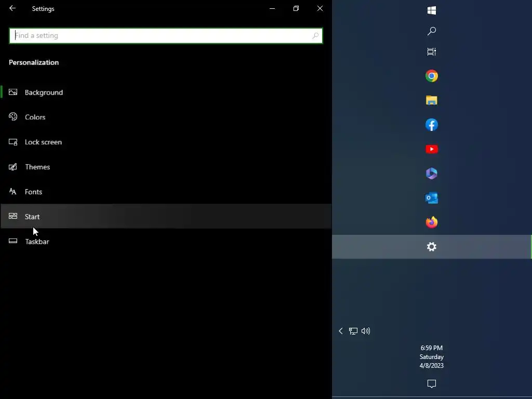Click the Background picture icon

point(13,92)
